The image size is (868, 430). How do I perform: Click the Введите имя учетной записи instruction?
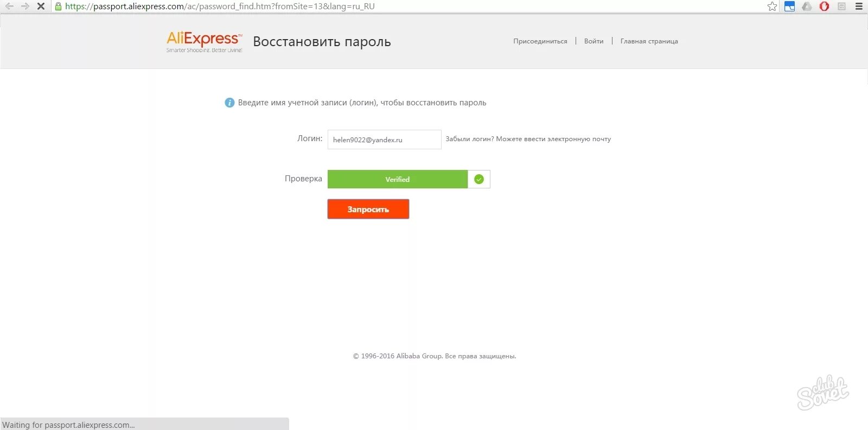(362, 103)
